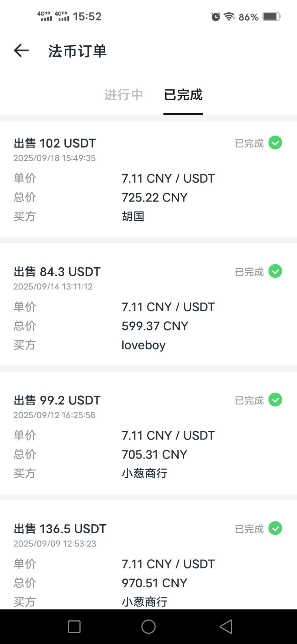Tap 小葱商行 buyer in 99.2 USDT order
Screen dimensions: 297x644
(x=144, y=473)
